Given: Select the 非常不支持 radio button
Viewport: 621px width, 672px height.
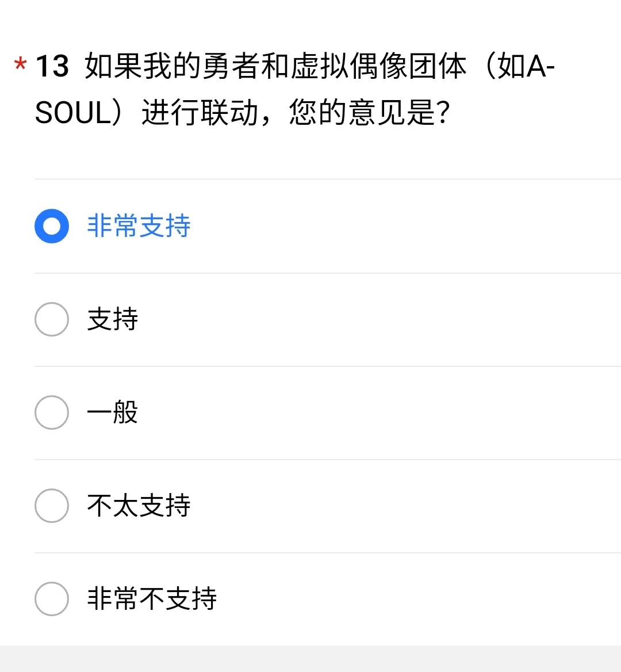Looking at the screenshot, I should click(52, 599).
